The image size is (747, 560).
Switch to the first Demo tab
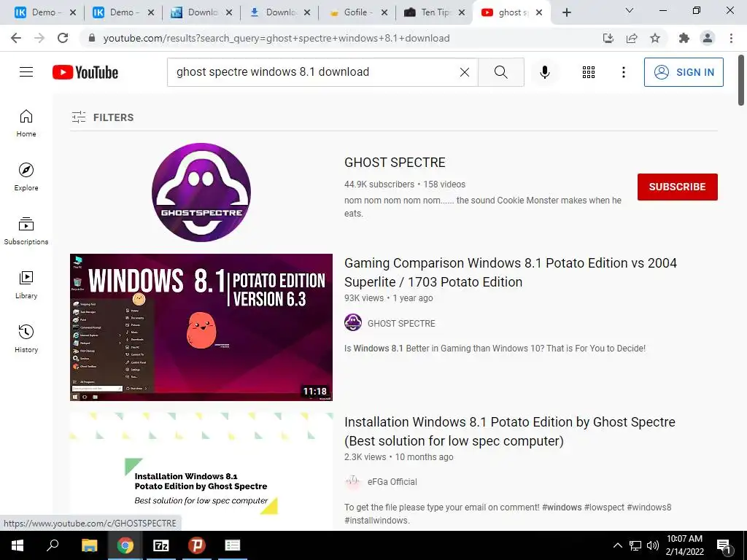point(38,12)
